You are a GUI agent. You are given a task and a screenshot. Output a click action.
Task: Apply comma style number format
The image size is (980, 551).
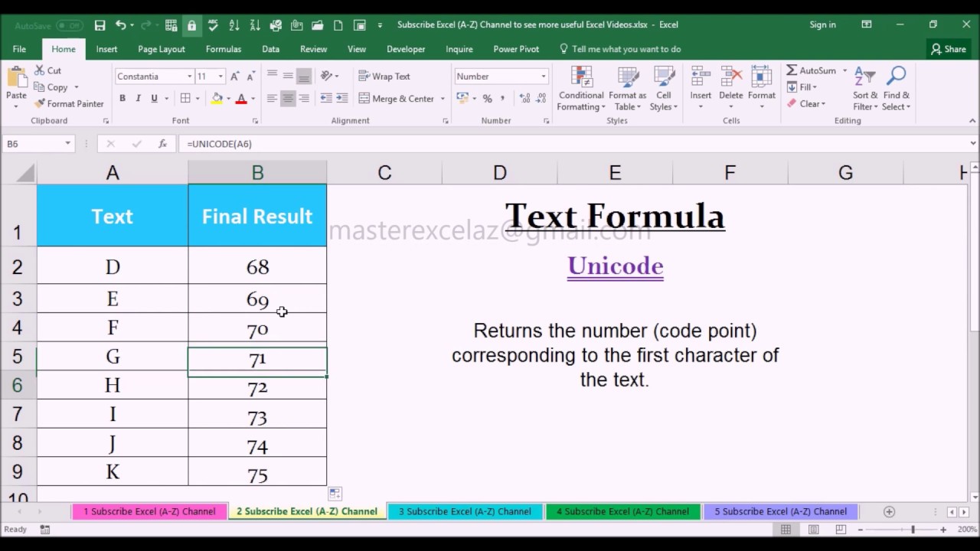click(502, 99)
